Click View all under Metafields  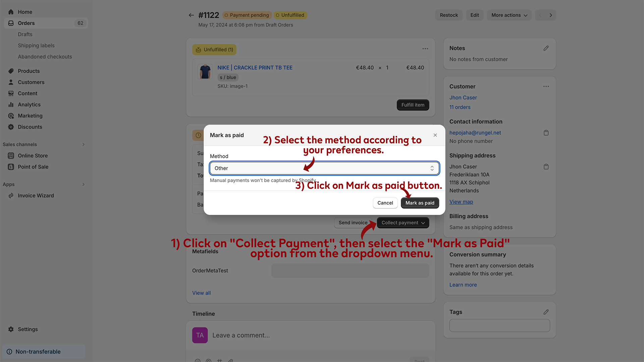(201, 293)
